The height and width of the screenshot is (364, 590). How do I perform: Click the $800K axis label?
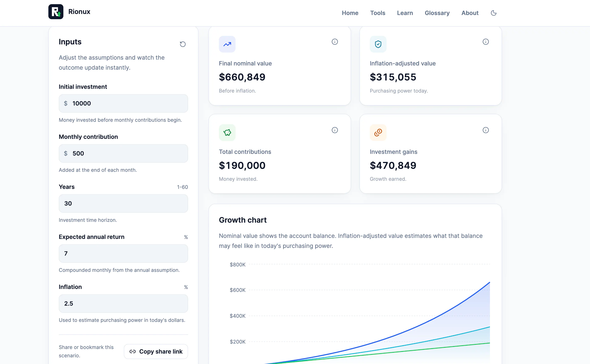click(237, 265)
